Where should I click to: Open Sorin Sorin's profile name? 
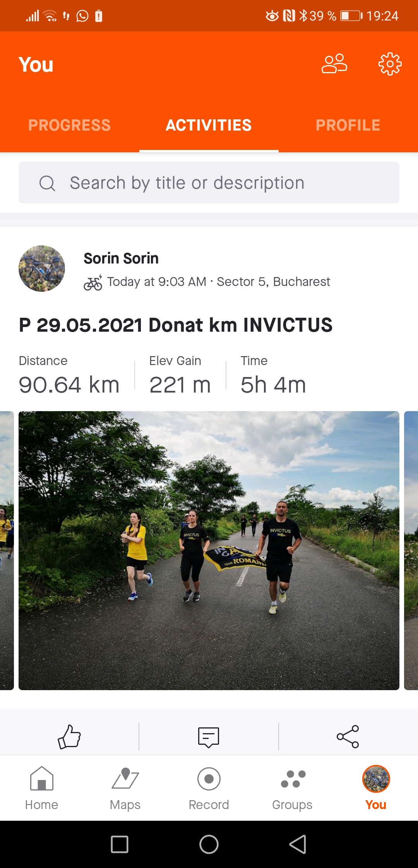click(121, 258)
